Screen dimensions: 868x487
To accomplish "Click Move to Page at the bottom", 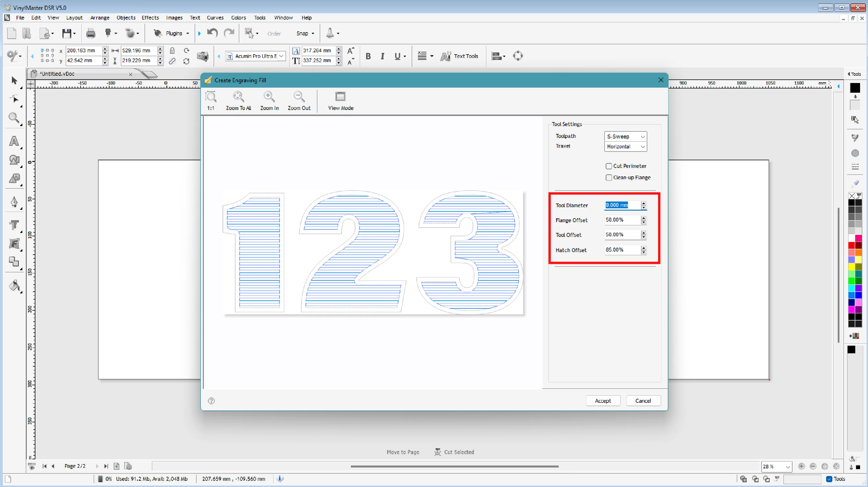I will point(403,452).
